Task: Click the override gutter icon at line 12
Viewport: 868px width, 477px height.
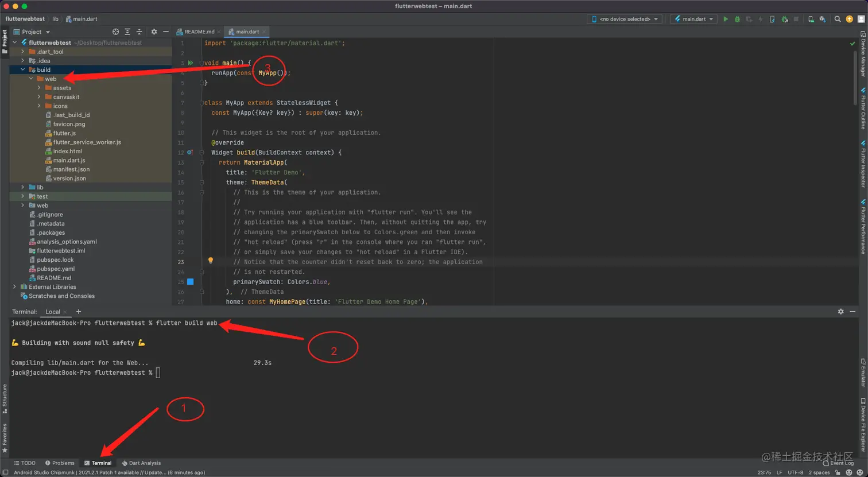Action: (190, 153)
